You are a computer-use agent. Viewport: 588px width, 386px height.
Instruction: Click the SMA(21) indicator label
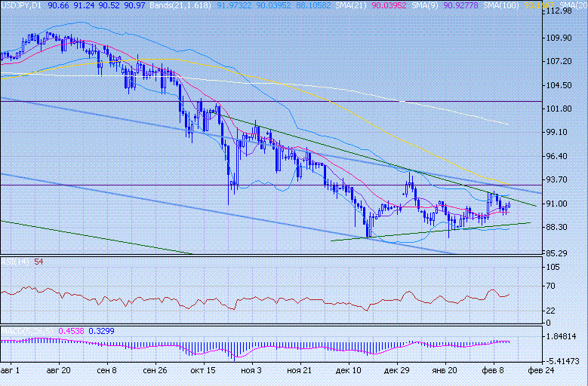click(x=356, y=5)
